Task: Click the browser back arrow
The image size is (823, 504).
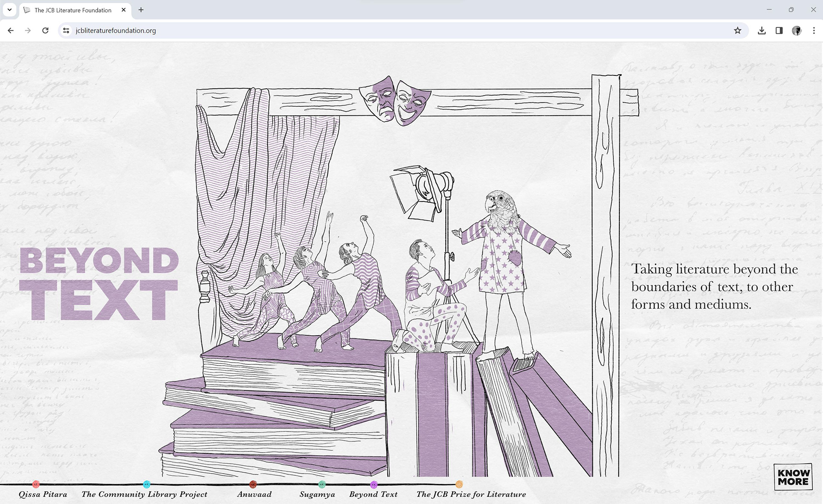Action: (11, 30)
